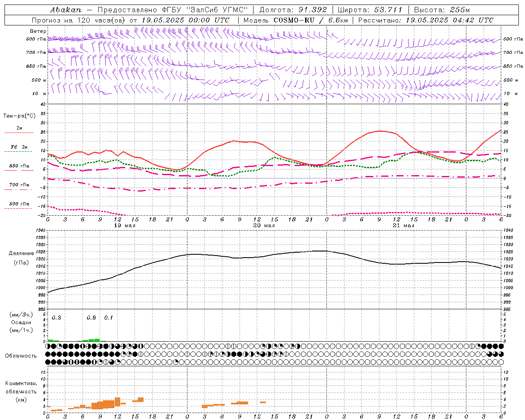The image size is (525, 420).
Task: Select the "Высота: 255м" header value
Action: pos(442,10)
